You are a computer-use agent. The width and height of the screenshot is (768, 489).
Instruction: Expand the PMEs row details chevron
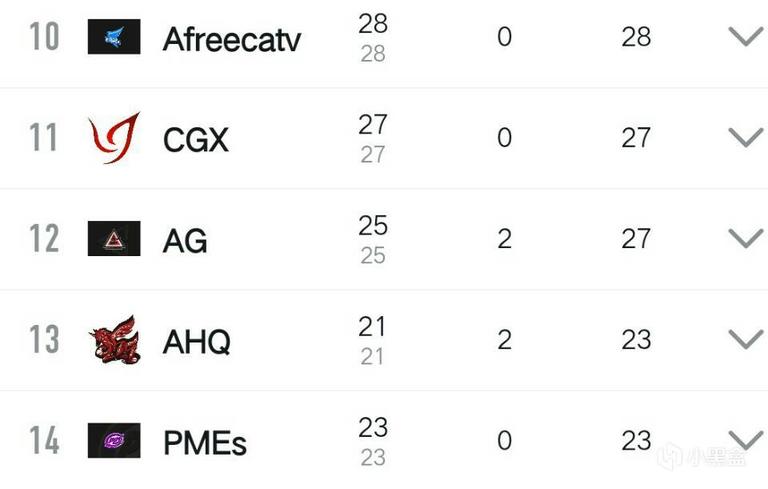746,440
